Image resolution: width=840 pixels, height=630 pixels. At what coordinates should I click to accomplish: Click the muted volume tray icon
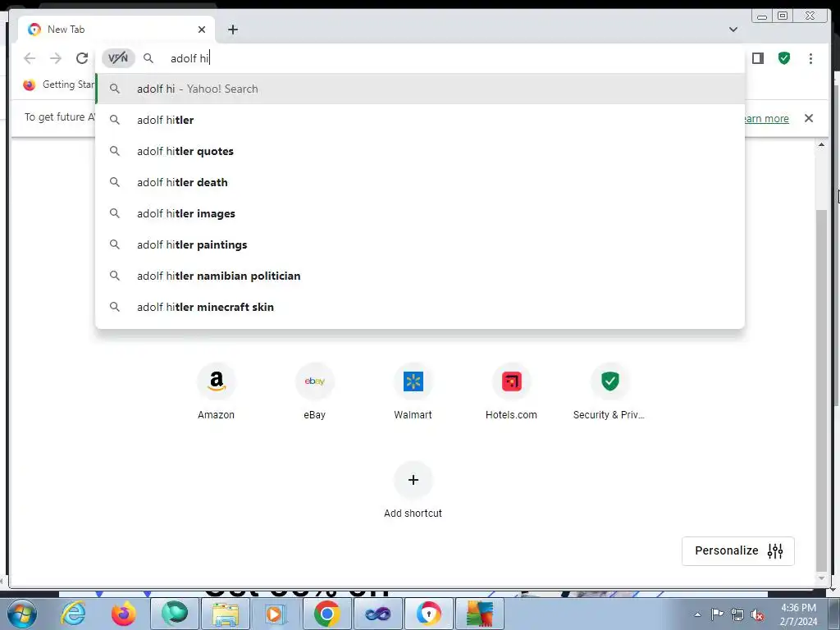click(757, 615)
